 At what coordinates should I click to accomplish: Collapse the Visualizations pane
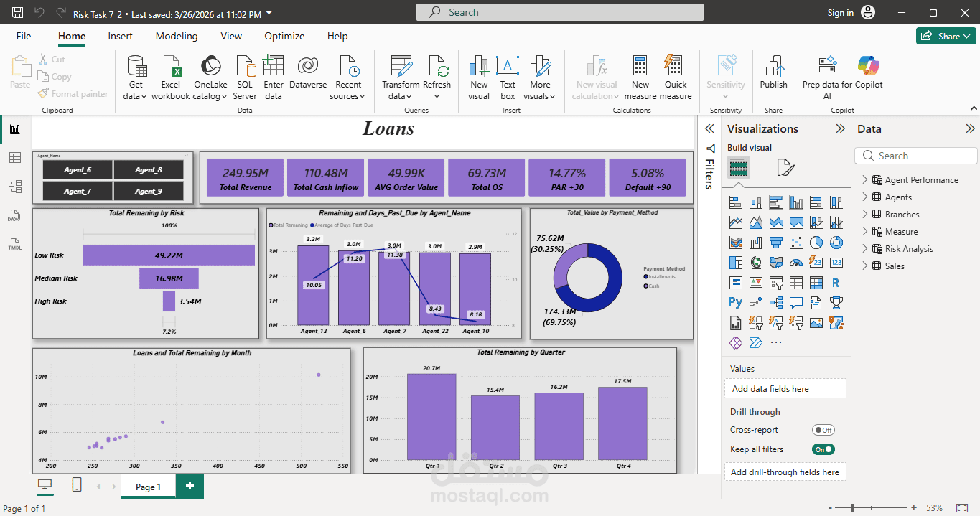pyautogui.click(x=840, y=129)
